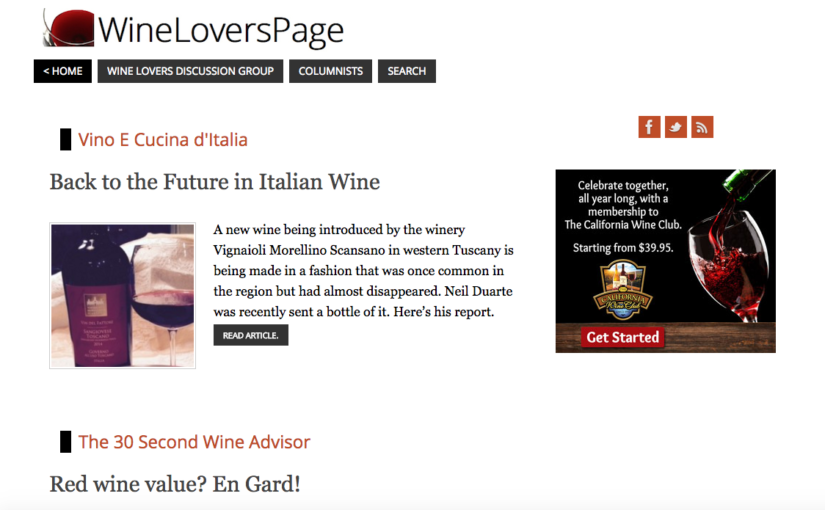Go back using the < HOME menu item

click(x=63, y=71)
